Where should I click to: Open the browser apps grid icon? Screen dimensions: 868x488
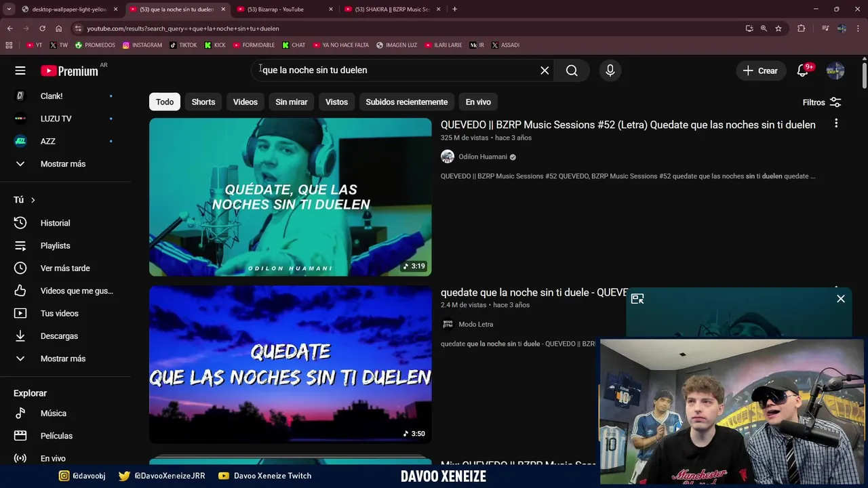9,45
